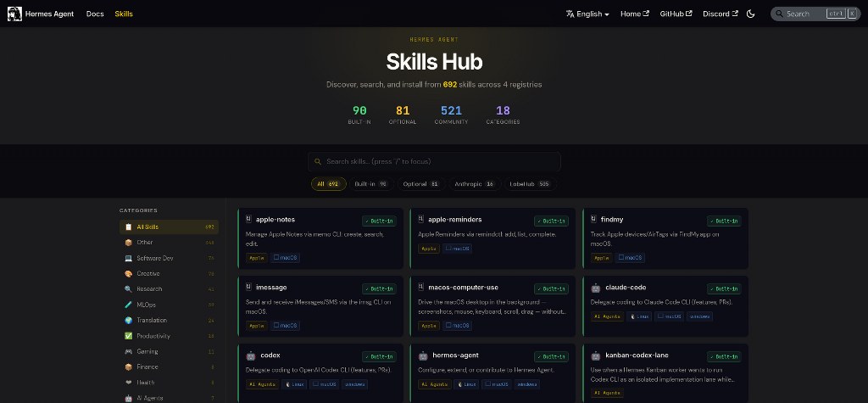The width and height of the screenshot is (868, 403).
Task: Open the macos-computer-use skill title
Action: (464, 287)
